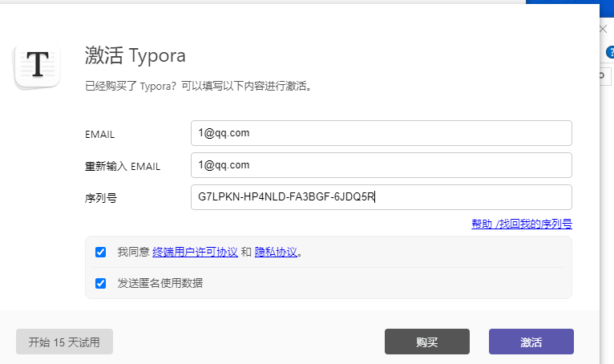Click the 重新输入 EMAIL label text
614x364 pixels.
click(123, 167)
